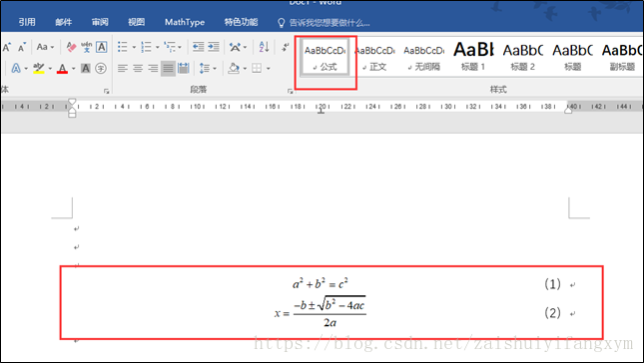The height and width of the screenshot is (363, 644).
Task: Increase paragraph indent
Action: coord(214,47)
